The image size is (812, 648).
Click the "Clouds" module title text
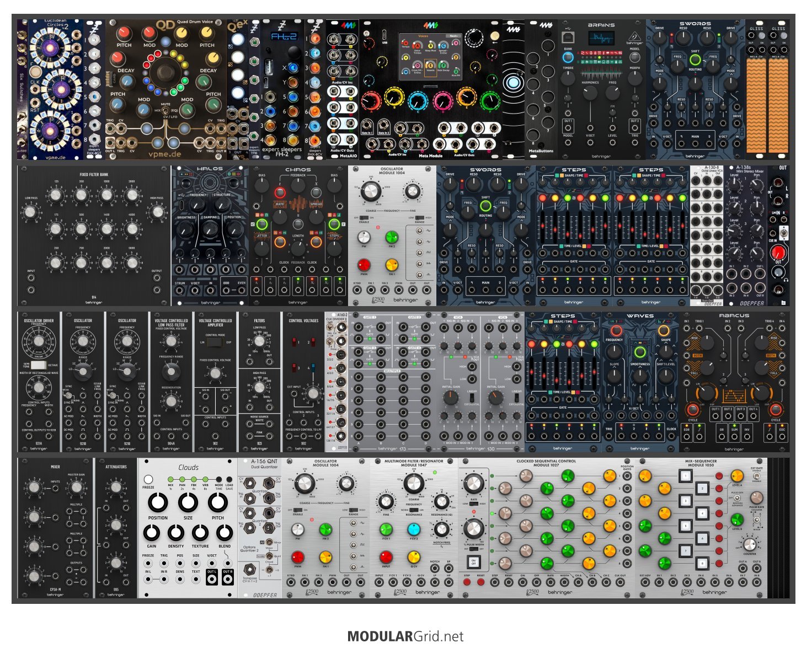(188, 467)
